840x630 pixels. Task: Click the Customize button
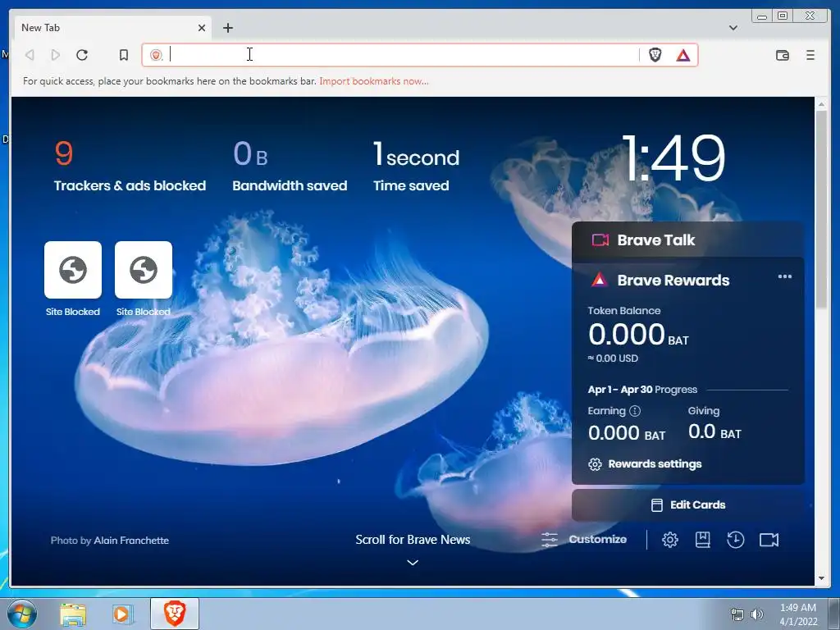point(584,540)
